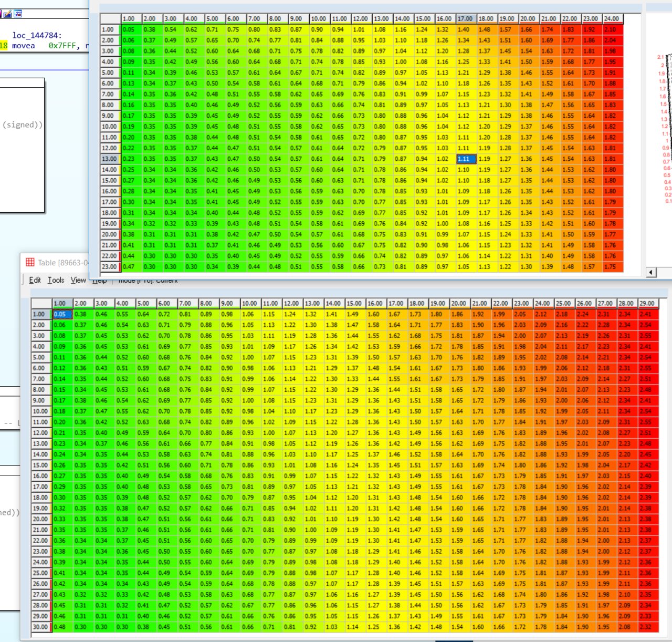
Task: Select row header 18.00 in the upper table
Action: (110, 213)
